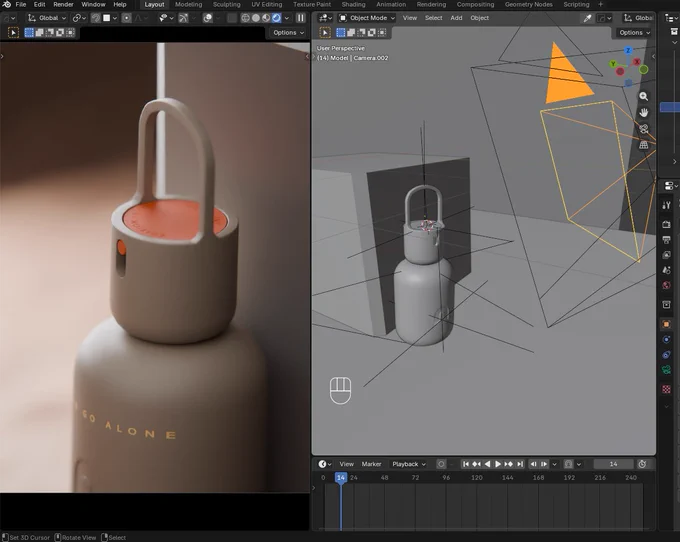The height and width of the screenshot is (542, 680).
Task: Switch to the Geometry Nodes workspace tab
Action: (529, 4)
